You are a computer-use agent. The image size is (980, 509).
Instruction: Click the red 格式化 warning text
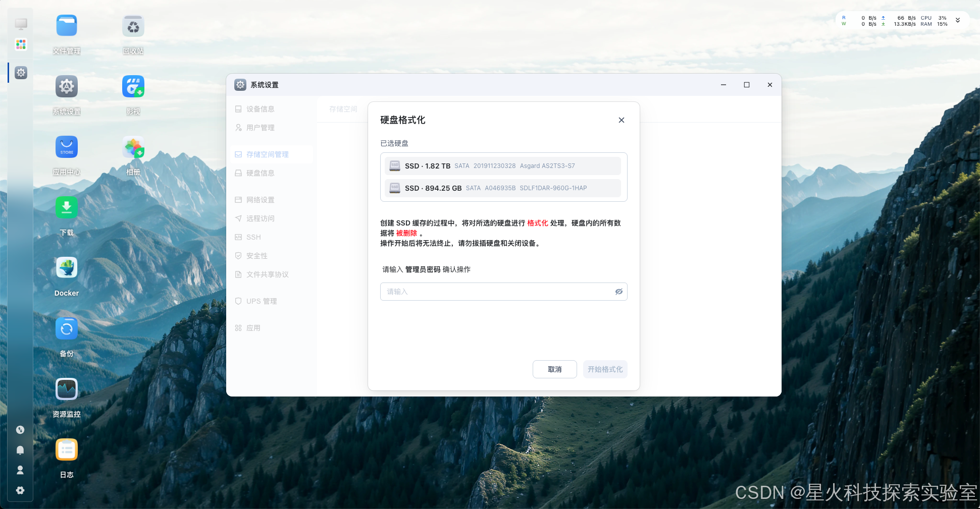pos(537,223)
